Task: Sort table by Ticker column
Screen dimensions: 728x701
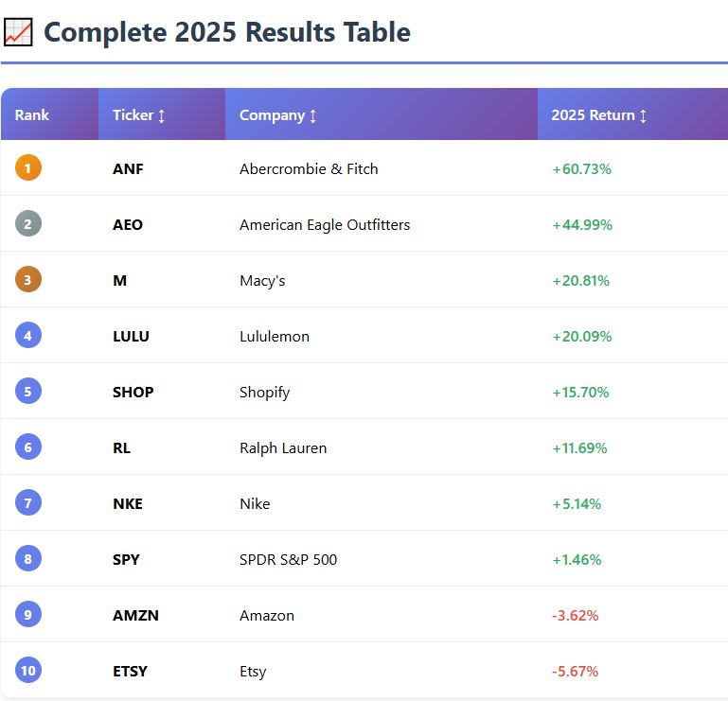Action: 139,115
